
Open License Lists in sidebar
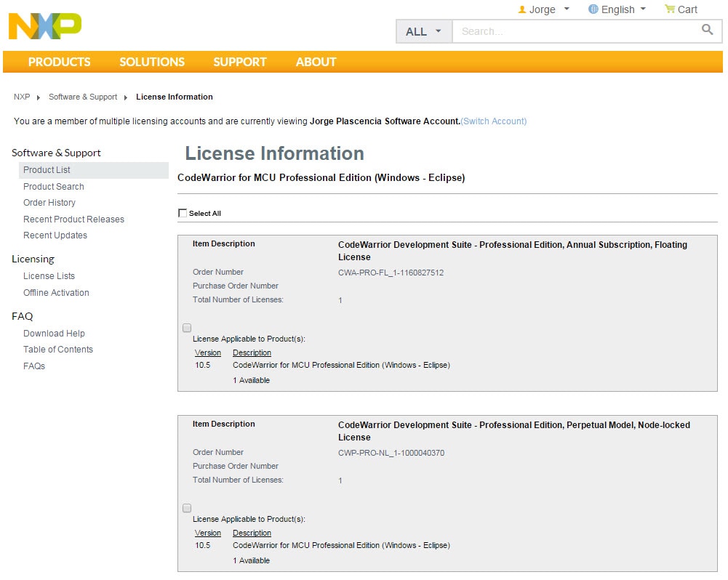[x=49, y=276]
